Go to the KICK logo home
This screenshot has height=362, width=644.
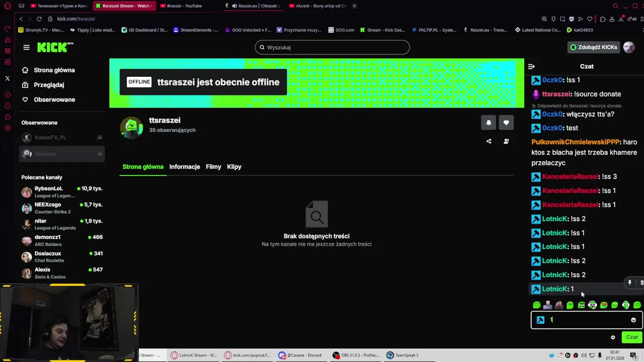[x=55, y=47]
